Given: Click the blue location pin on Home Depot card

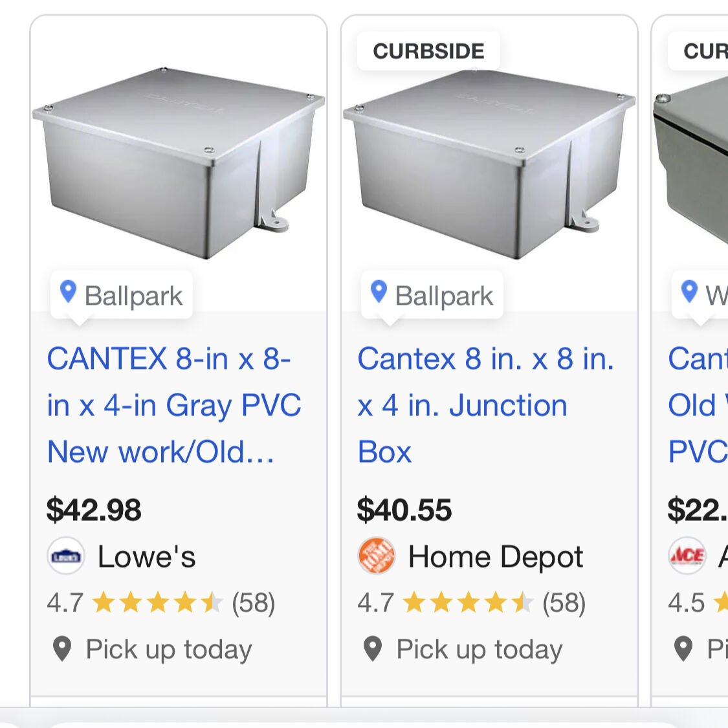Looking at the screenshot, I should coord(379,292).
